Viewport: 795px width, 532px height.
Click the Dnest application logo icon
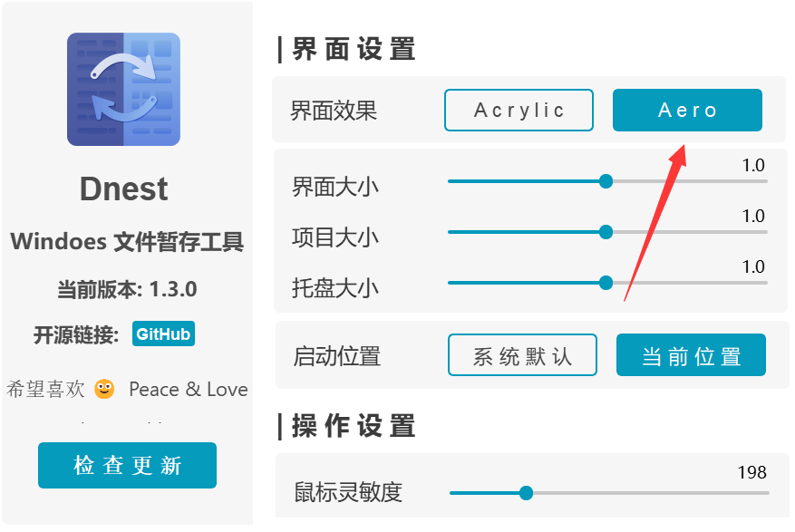[123, 87]
